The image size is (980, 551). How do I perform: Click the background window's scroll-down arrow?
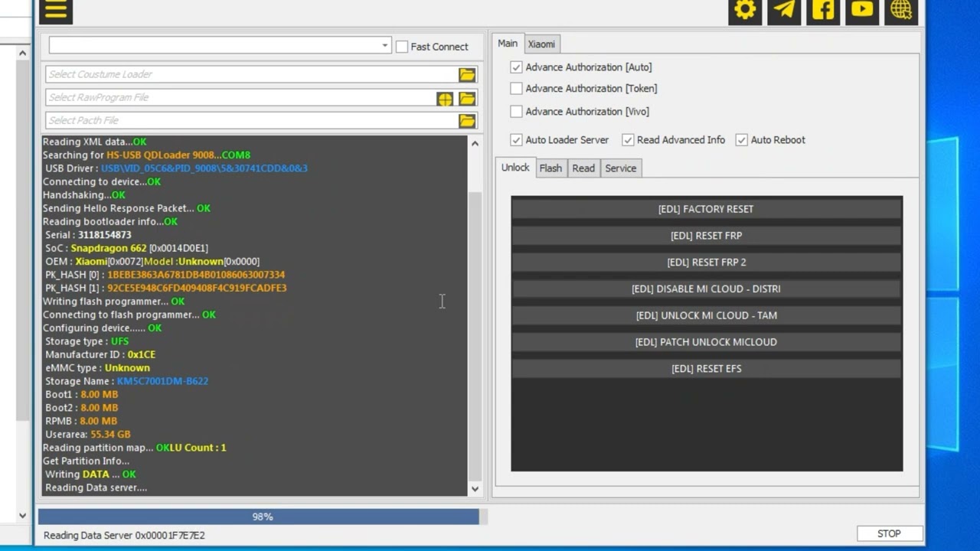pos(22,516)
